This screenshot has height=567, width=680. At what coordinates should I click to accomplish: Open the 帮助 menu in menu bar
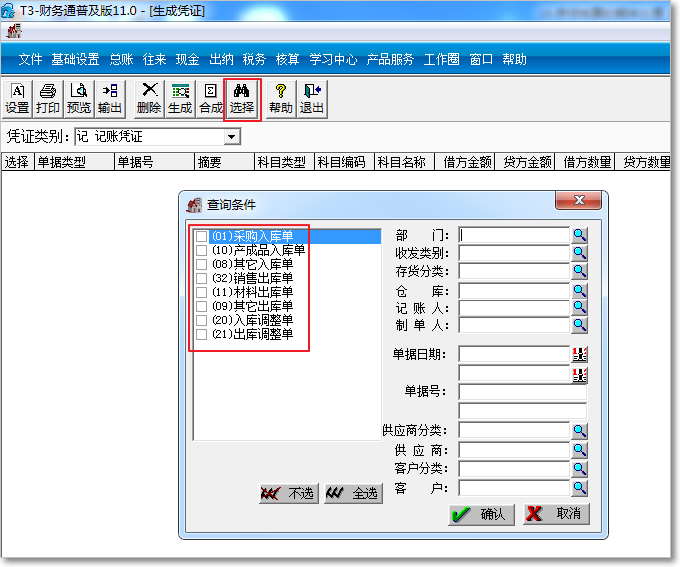514,59
